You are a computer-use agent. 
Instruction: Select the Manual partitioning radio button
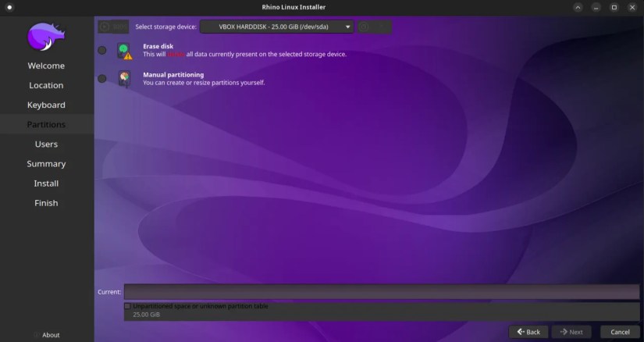[x=101, y=79]
